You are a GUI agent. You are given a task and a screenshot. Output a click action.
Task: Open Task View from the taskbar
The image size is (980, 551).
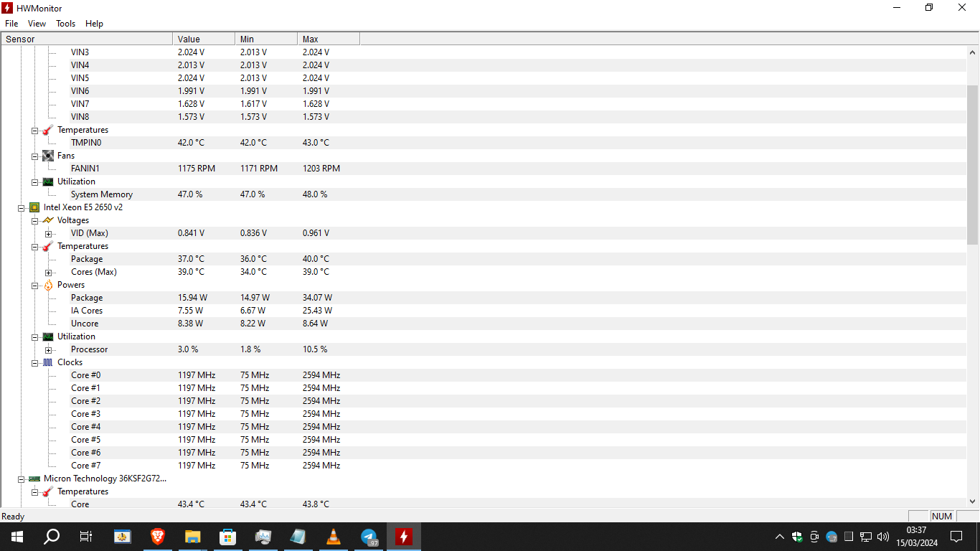[85, 537]
